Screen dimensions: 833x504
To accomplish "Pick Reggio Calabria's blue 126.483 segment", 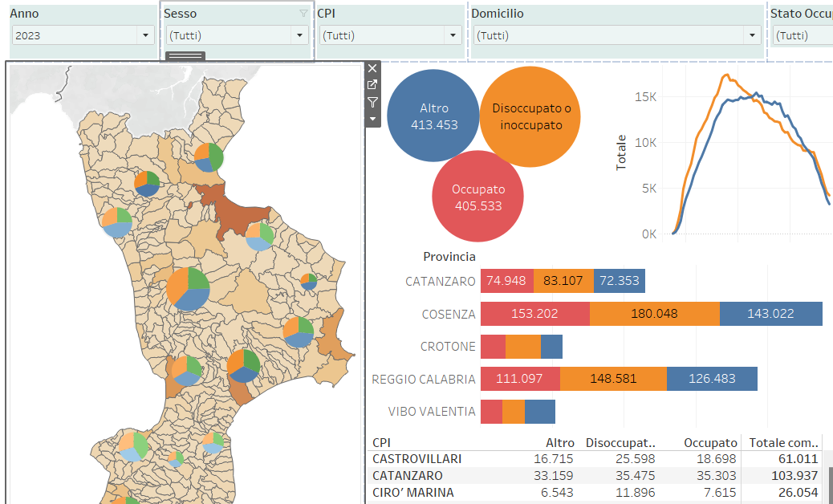I will point(712,379).
